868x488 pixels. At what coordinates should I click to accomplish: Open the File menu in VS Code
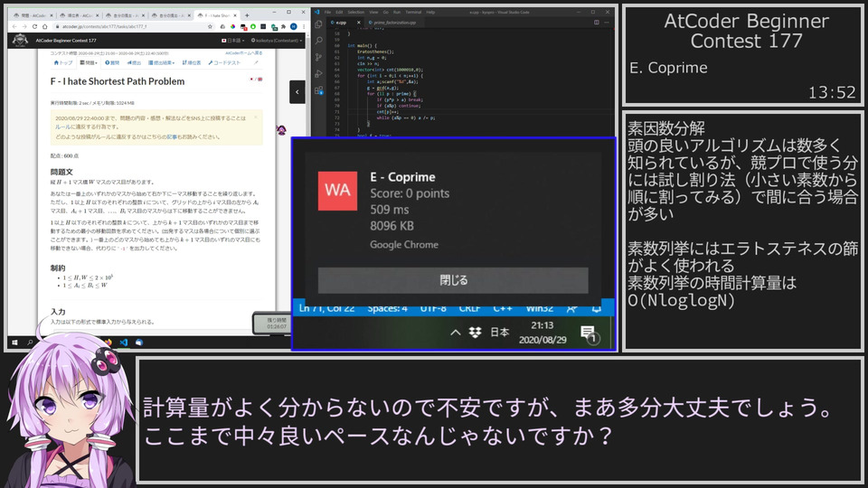point(327,12)
